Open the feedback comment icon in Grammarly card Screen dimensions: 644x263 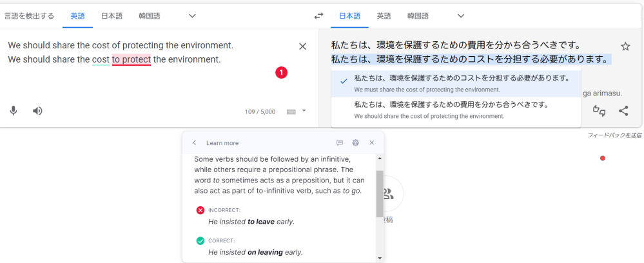point(340,142)
